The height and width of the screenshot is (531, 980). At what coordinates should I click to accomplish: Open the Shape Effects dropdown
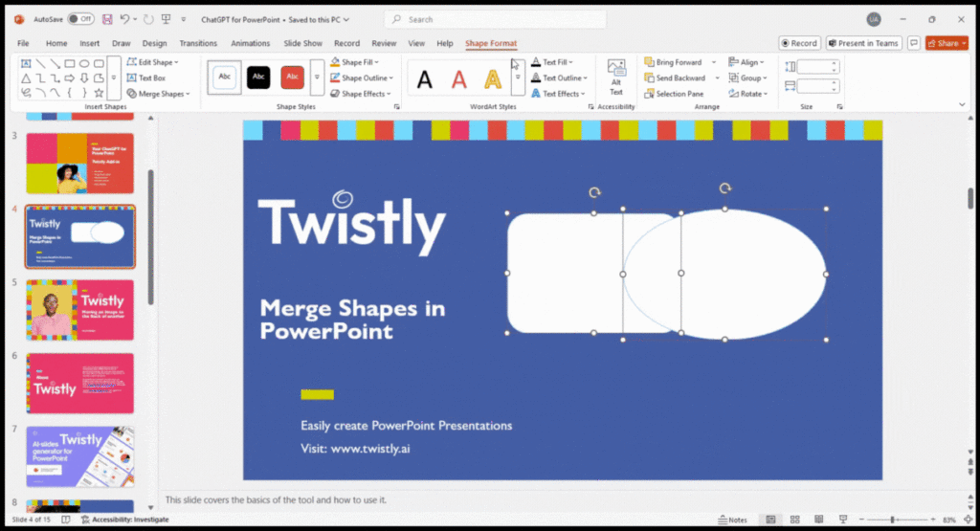coord(361,94)
